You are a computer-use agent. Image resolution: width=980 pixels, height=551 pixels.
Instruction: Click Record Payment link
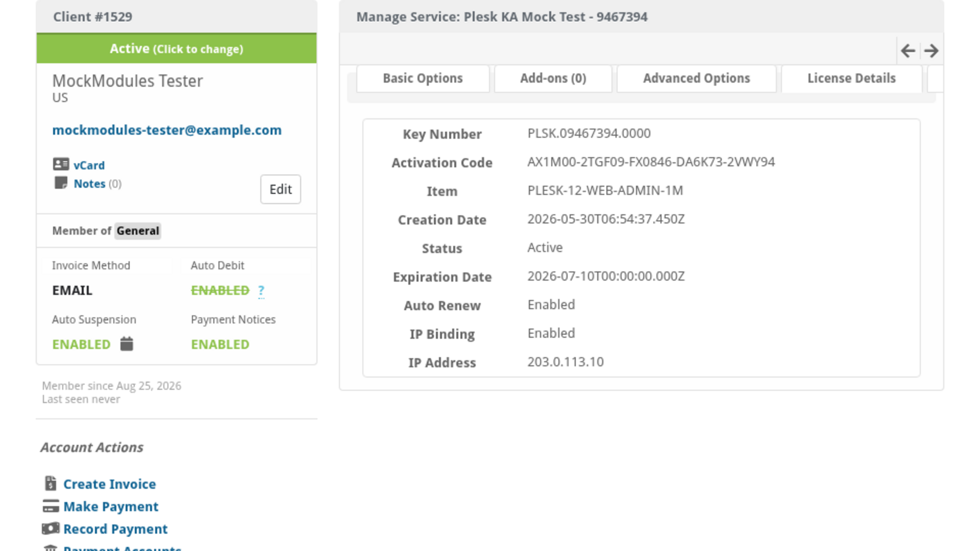pyautogui.click(x=115, y=529)
